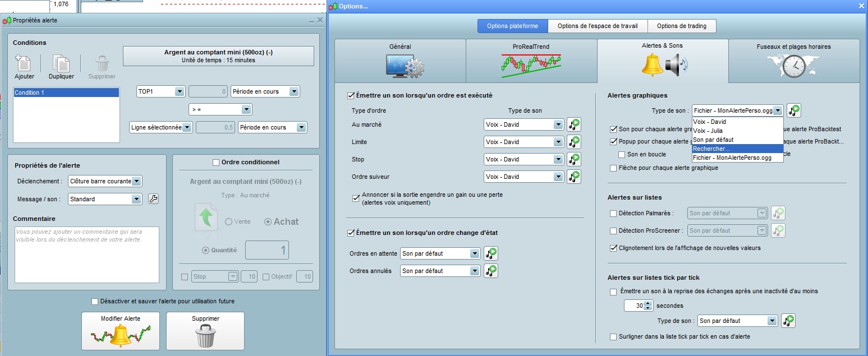Click candlestick icon in Options title bar
The width and height of the screenshot is (868, 356).
[x=333, y=6]
